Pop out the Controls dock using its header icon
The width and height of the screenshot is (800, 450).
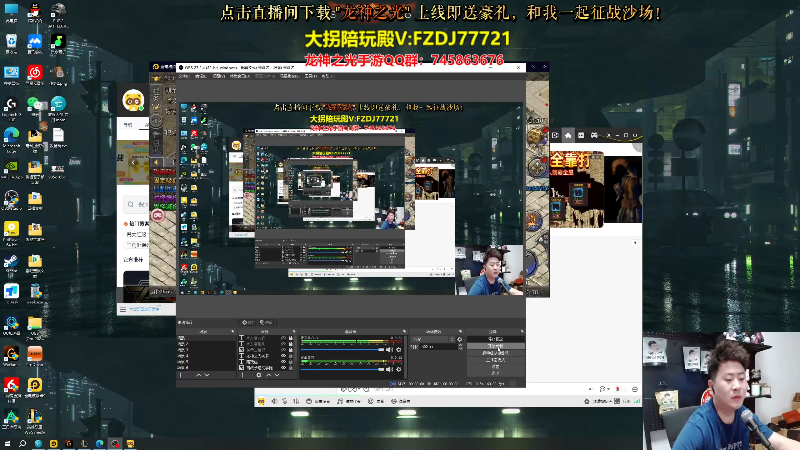click(521, 331)
